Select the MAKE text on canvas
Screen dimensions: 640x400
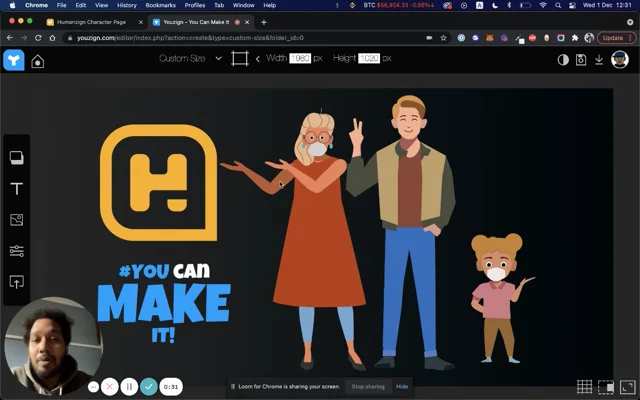click(x=164, y=302)
